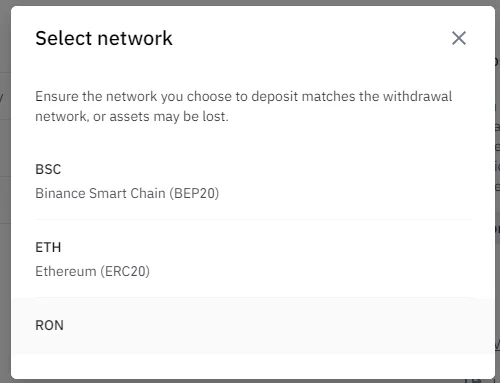The height and width of the screenshot is (383, 500).
Task: Click partially hidden icon below dialog corner
Action: pos(473,380)
